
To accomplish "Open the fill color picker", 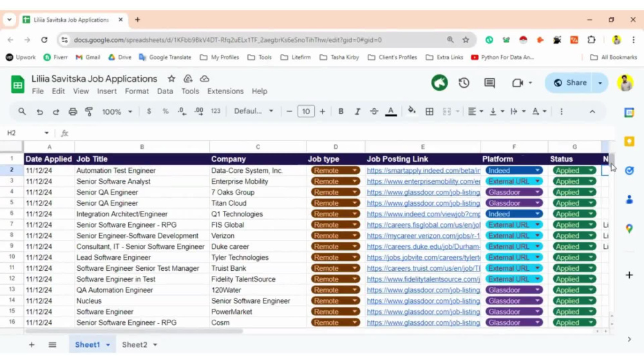I will 411,111.
